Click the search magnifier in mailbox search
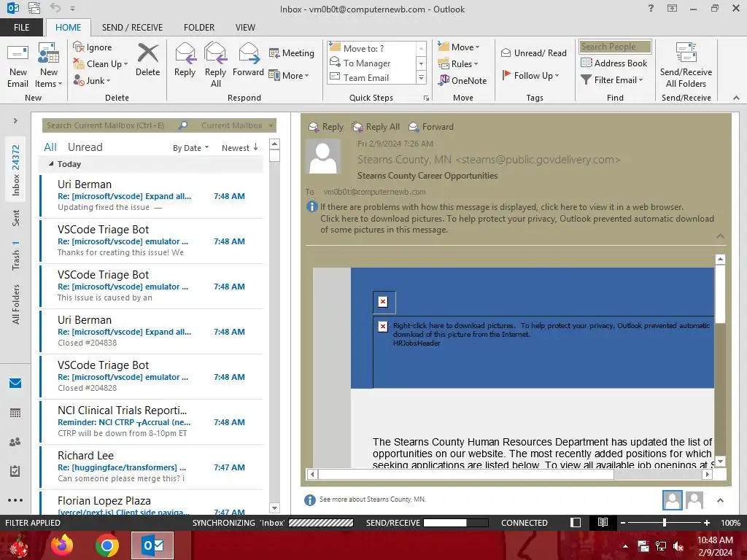The image size is (747, 560). (x=183, y=125)
